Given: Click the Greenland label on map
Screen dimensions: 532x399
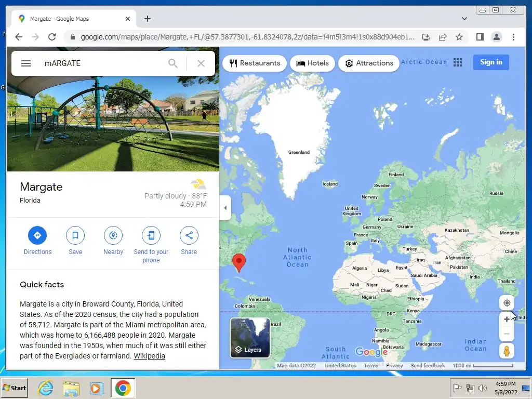Looking at the screenshot, I should 299,152.
